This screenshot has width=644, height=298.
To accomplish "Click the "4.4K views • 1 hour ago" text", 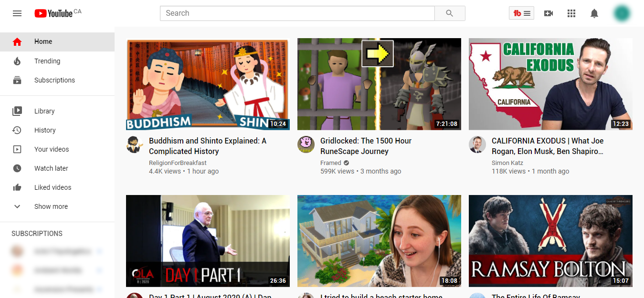I will 184,171.
